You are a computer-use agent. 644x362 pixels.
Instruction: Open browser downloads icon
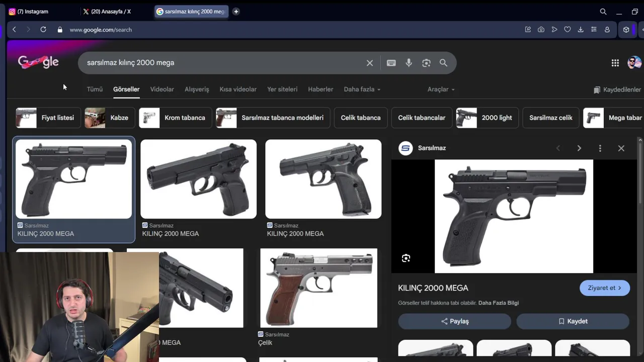581,30
